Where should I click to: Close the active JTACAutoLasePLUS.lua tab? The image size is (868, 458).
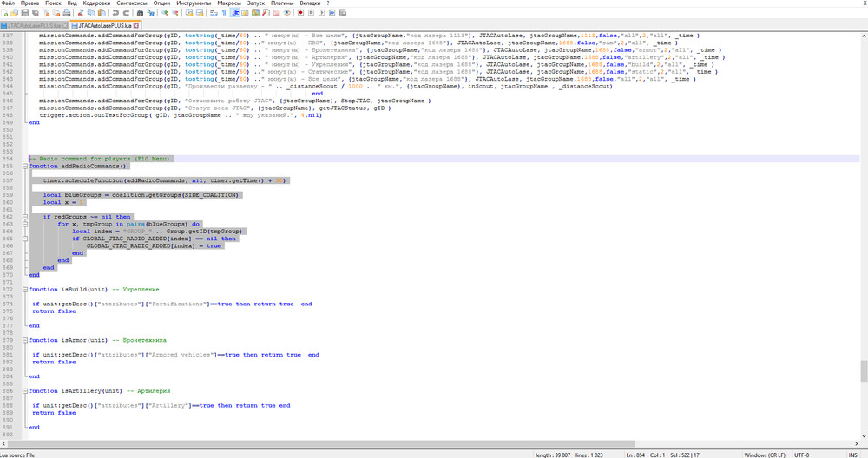(135, 25)
